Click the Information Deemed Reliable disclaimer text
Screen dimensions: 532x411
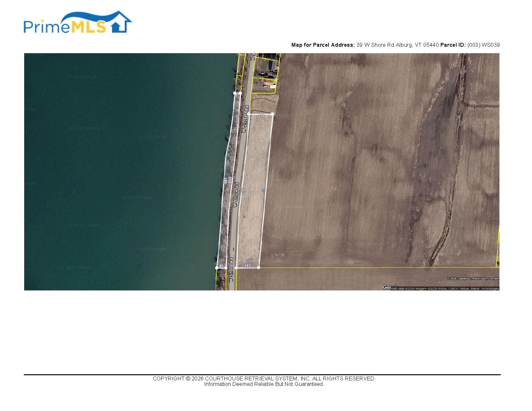[x=264, y=384]
